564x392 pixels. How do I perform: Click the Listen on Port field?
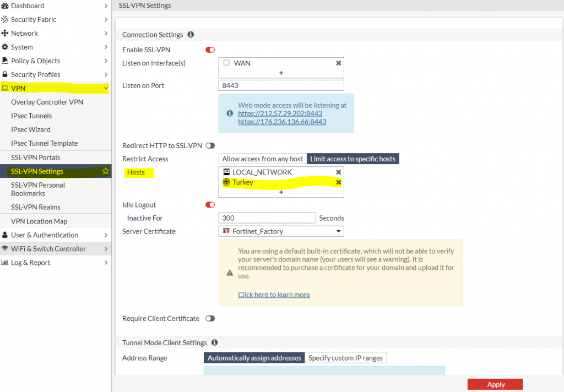tap(281, 85)
